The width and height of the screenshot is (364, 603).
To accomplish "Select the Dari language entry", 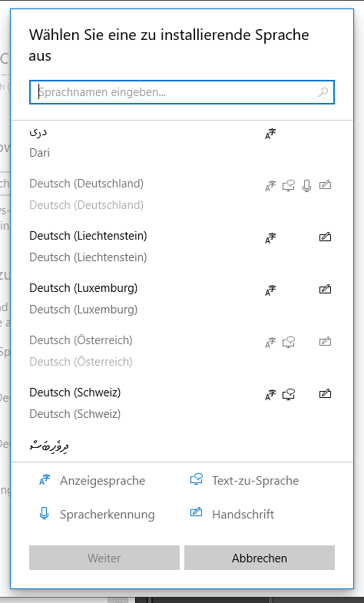I will 181,142.
